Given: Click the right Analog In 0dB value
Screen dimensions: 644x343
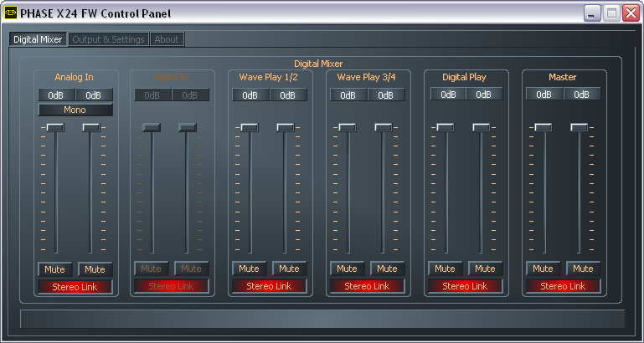Looking at the screenshot, I should [94, 95].
